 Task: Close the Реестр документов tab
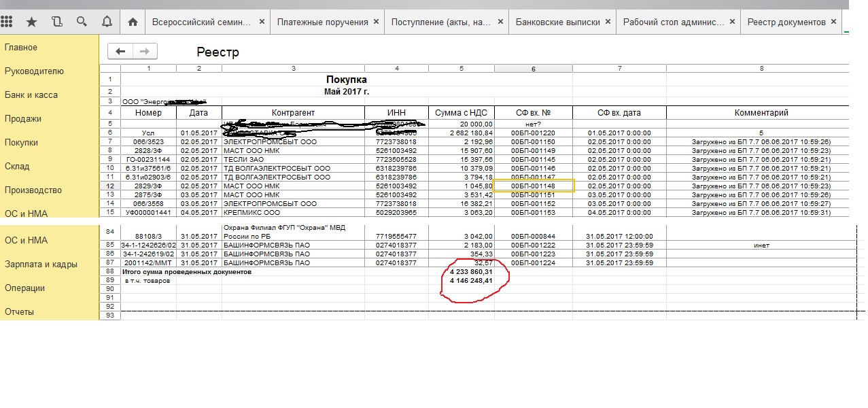coord(833,22)
